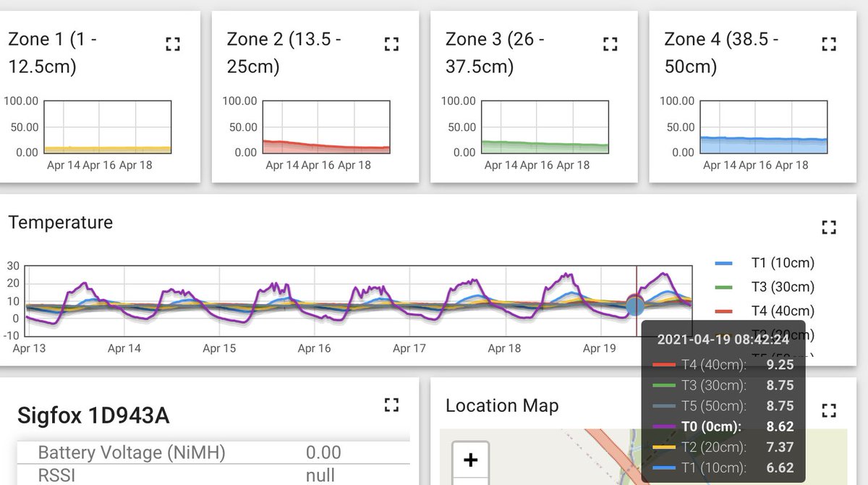
Task: Click T1 (10cm) tooltip row
Action: (723, 468)
